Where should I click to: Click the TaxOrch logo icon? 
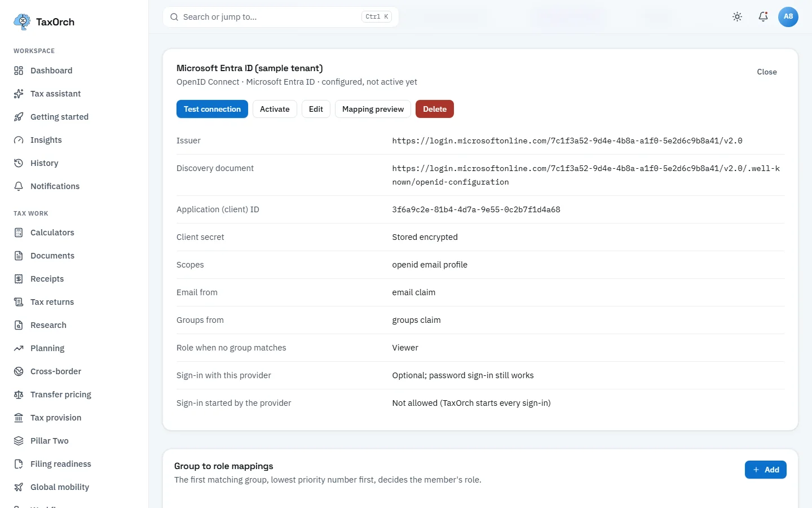click(22, 22)
